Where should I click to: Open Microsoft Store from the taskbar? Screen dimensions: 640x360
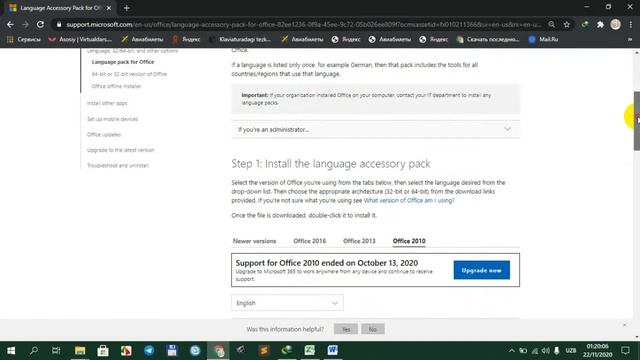click(x=103, y=350)
